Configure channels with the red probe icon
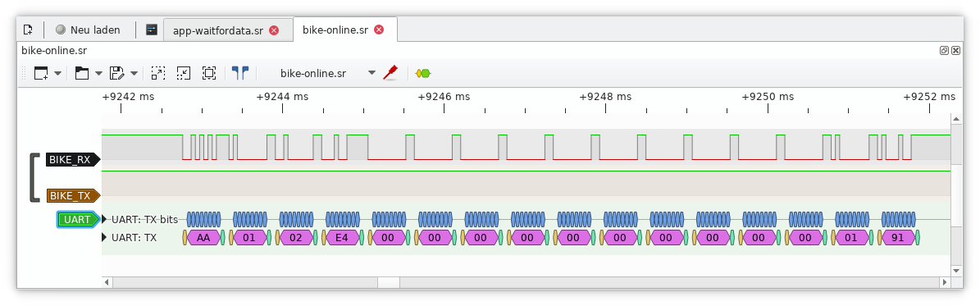 click(x=390, y=72)
